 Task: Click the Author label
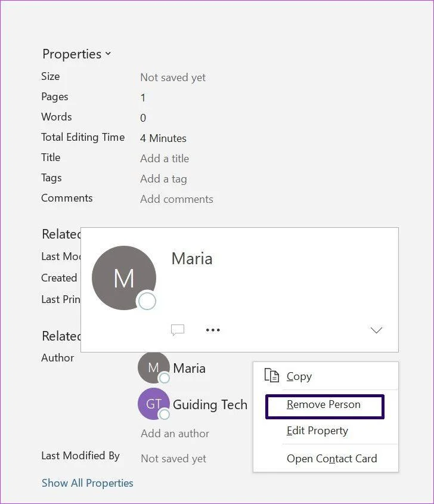57,358
